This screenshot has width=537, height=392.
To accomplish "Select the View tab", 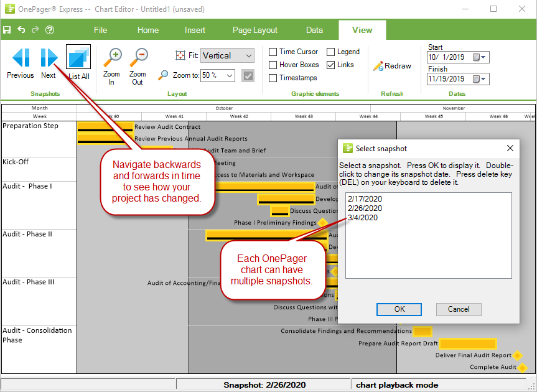I will click(x=362, y=30).
